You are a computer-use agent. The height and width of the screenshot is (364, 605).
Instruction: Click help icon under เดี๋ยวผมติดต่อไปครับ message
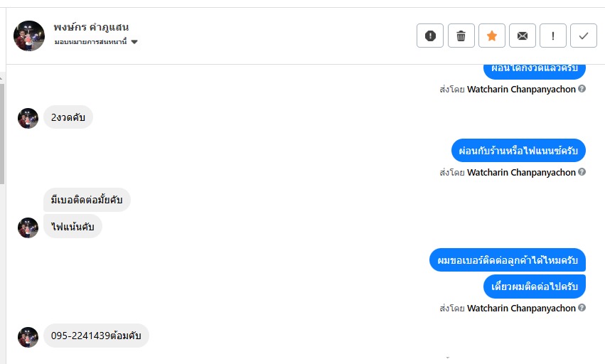point(582,308)
